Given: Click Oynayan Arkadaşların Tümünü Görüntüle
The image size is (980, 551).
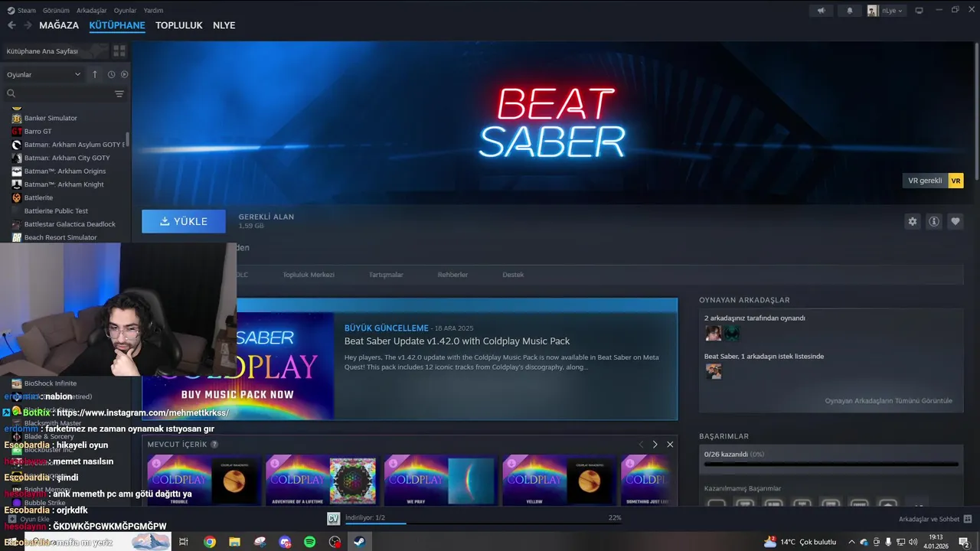Looking at the screenshot, I should click(x=888, y=401).
